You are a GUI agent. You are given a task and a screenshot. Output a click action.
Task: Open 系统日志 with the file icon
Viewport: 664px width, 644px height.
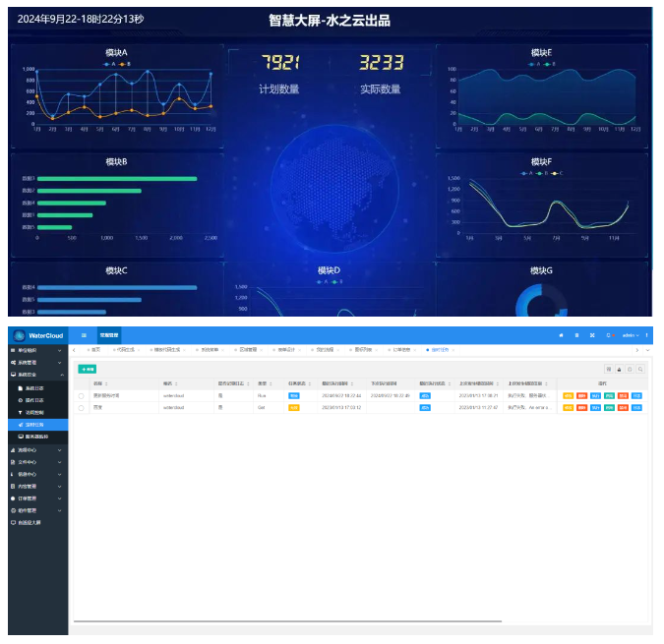point(37,388)
